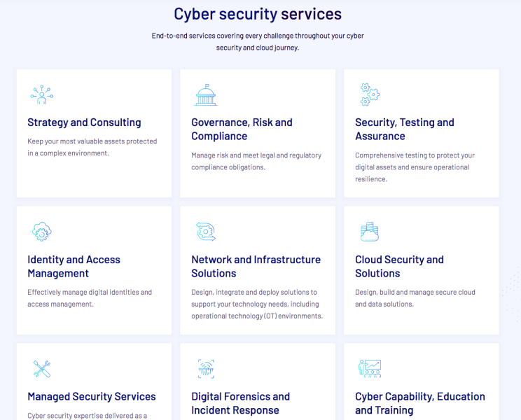Click the Cyber Capability training icon

pyautogui.click(x=370, y=369)
